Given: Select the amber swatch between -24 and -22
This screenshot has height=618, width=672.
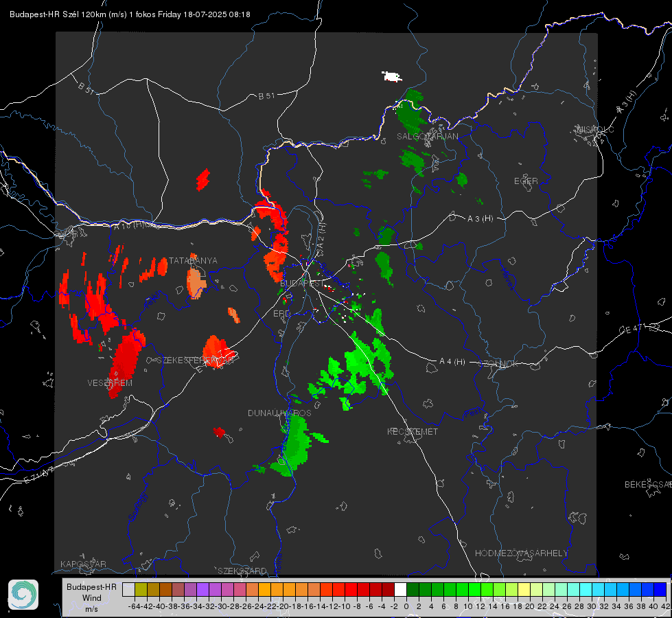Looking at the screenshot, I should pyautogui.click(x=264, y=589).
